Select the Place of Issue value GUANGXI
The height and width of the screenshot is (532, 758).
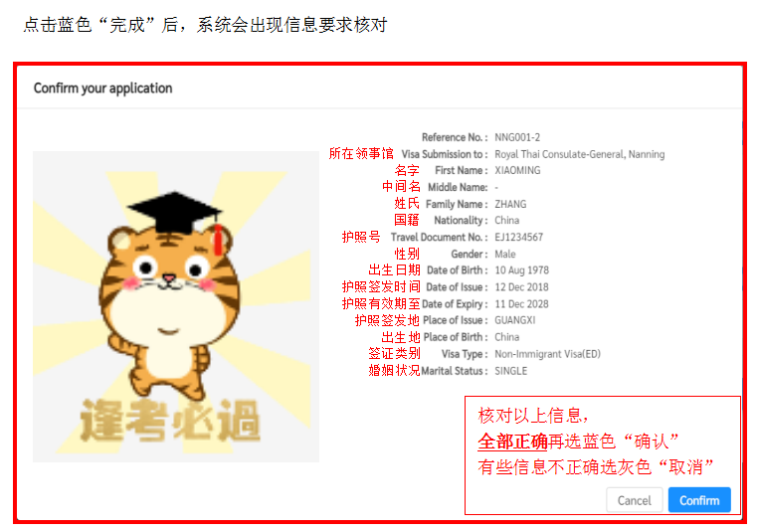click(515, 320)
